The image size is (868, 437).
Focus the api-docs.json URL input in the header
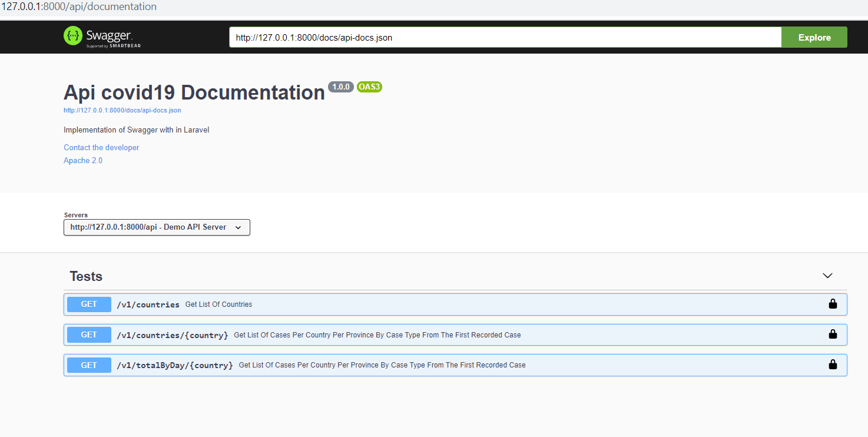pos(505,37)
